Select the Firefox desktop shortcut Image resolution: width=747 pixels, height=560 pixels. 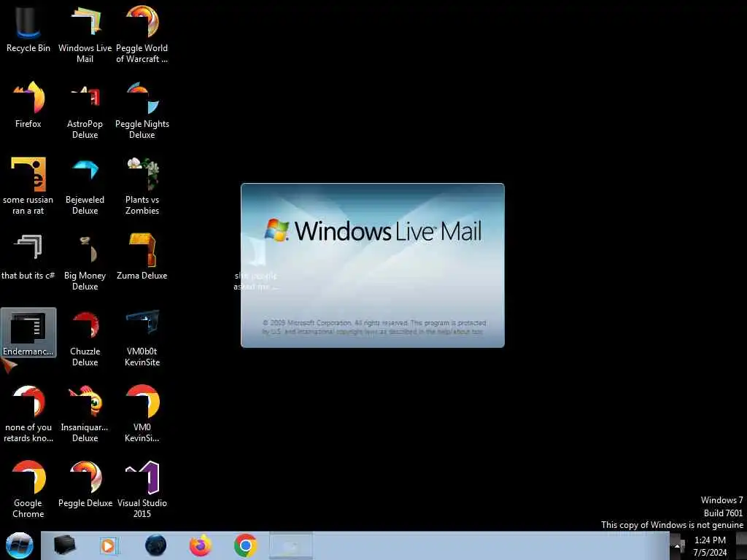(28, 104)
